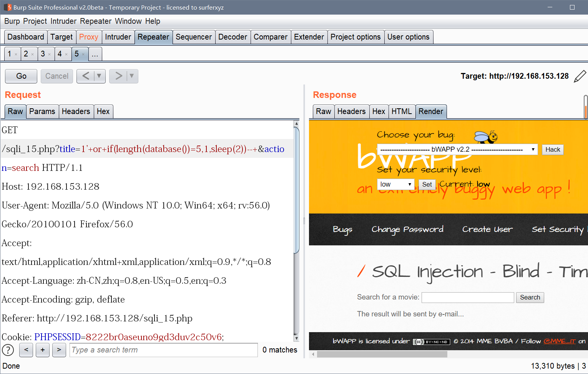Viewport: 588px width, 374px height.
Task: Open the back history dropdown arrow
Action: [100, 76]
